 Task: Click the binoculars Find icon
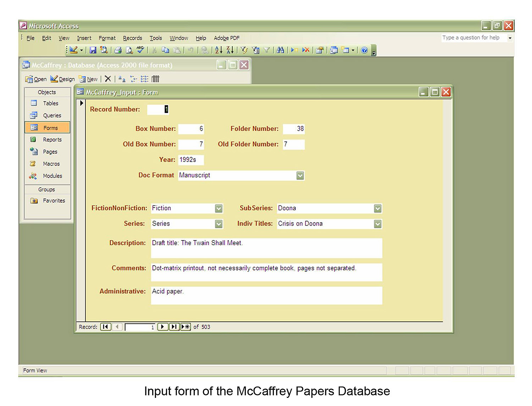pyautogui.click(x=280, y=50)
